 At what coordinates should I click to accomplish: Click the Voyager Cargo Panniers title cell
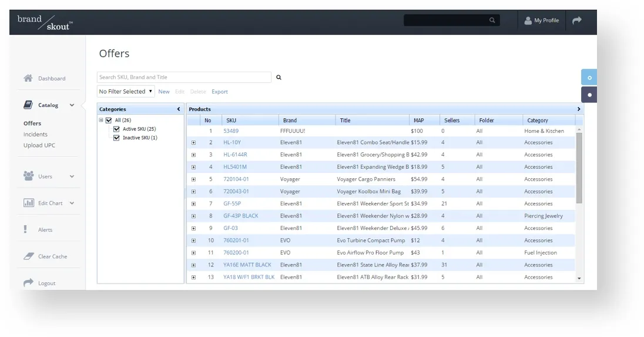point(366,179)
